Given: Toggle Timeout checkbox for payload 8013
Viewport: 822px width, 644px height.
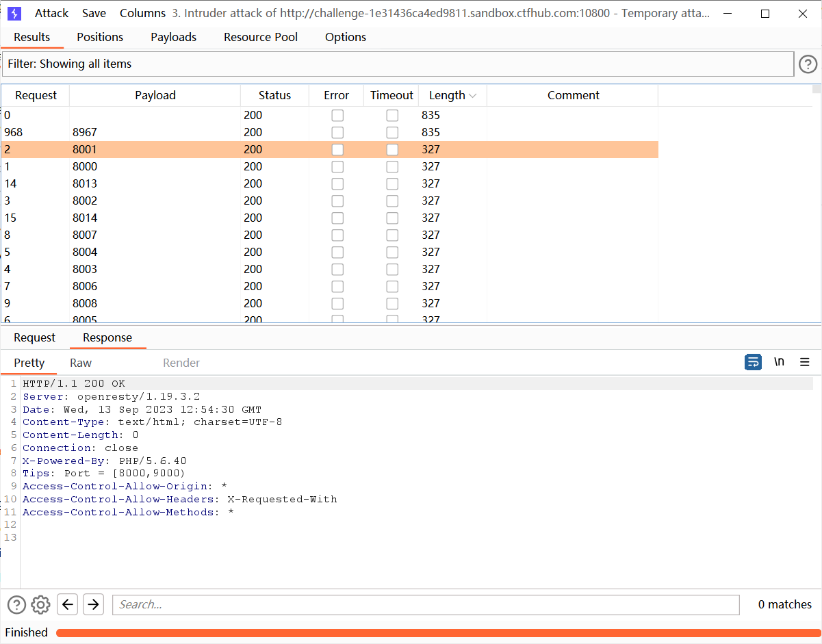Looking at the screenshot, I should (x=392, y=184).
